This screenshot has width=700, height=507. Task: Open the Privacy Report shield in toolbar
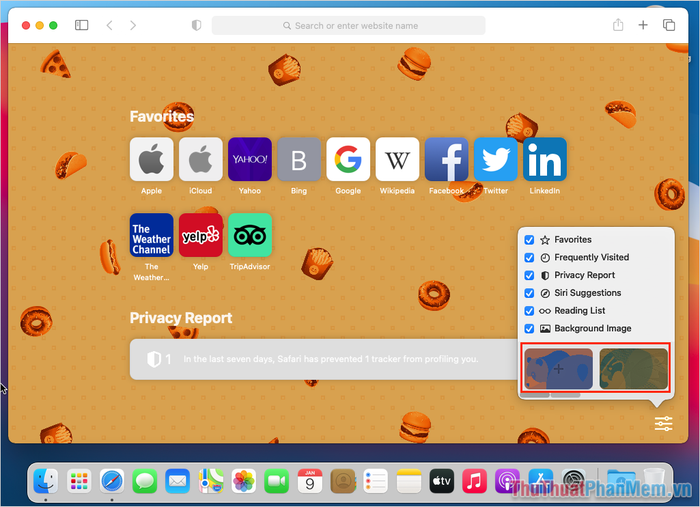click(196, 25)
